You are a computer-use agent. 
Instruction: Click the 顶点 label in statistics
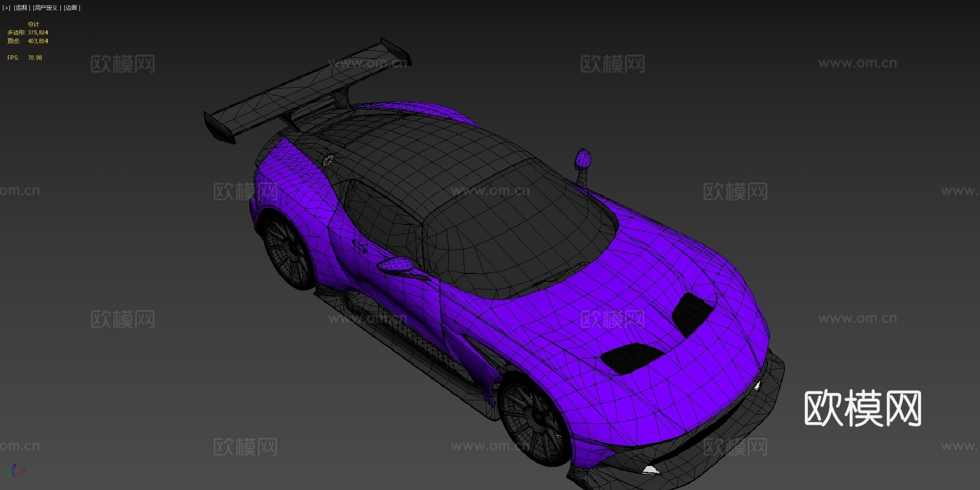pyautogui.click(x=14, y=41)
